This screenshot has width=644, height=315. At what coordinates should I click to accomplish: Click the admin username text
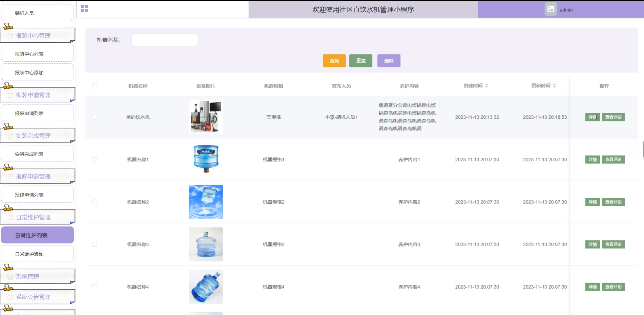coord(566,10)
